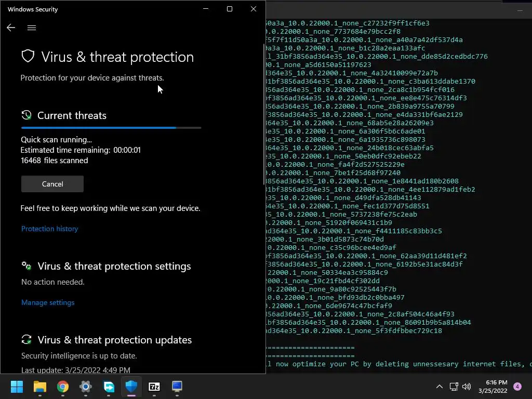Viewport: 532px width, 399px height.
Task: Open the clock showing 6:16 PM
Action: tap(493, 387)
